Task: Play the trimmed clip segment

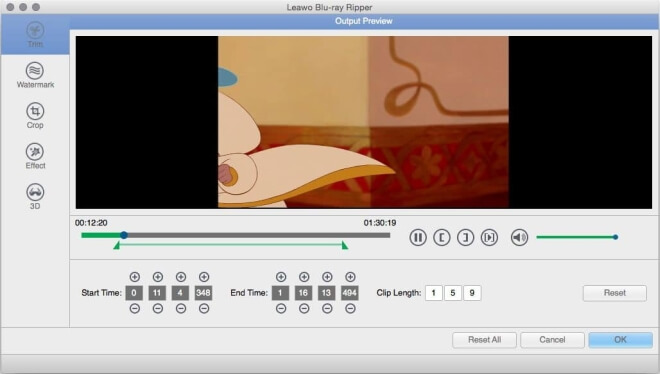Action: coord(489,238)
